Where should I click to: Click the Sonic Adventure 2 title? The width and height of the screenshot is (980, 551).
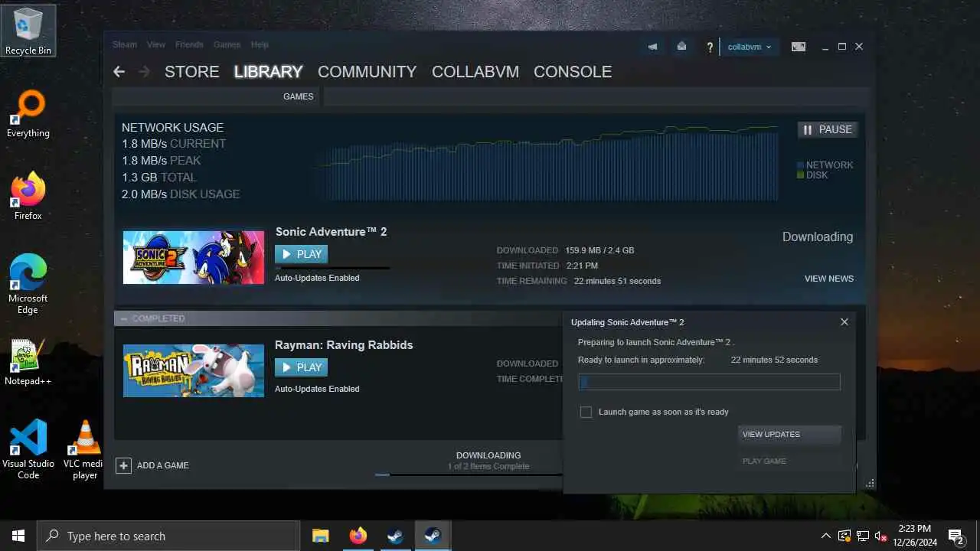click(331, 232)
